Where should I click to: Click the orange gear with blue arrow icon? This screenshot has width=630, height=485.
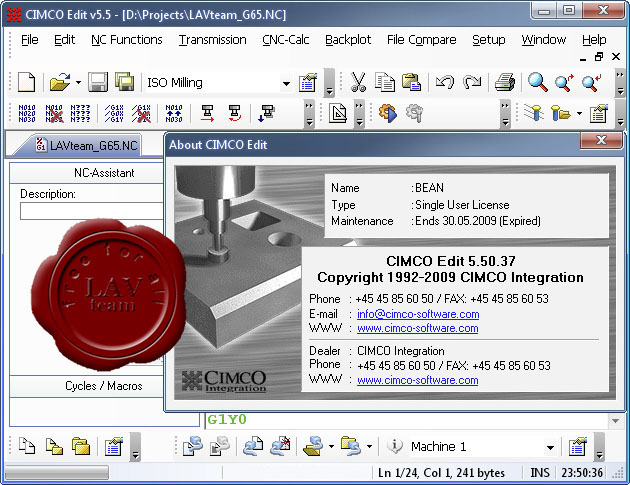[388, 113]
